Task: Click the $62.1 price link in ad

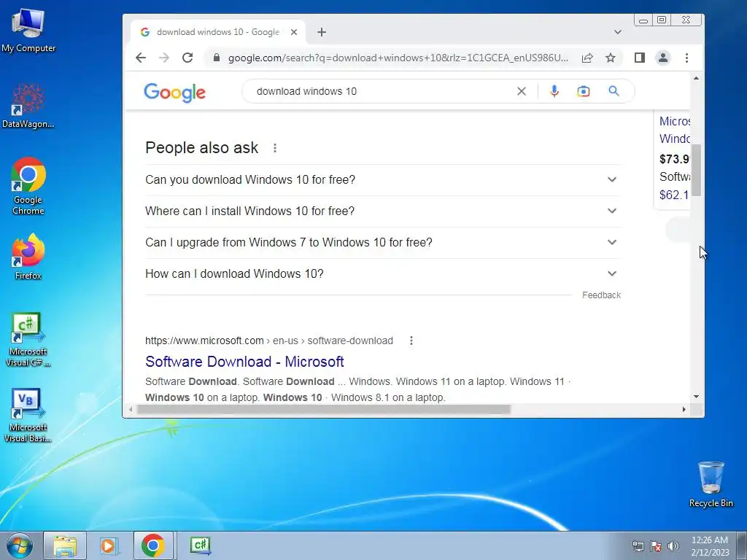Action: click(x=674, y=195)
